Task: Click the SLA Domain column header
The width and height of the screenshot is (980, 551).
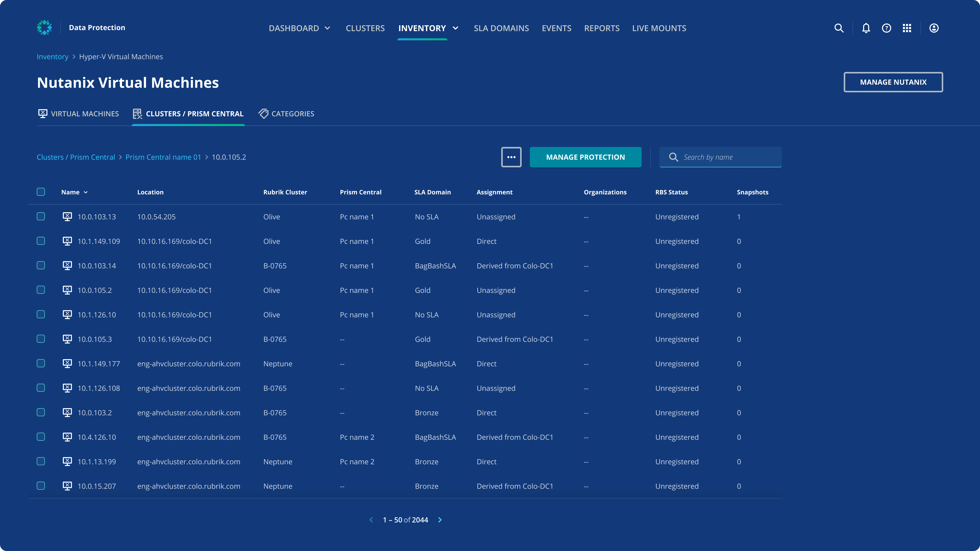Action: tap(433, 192)
